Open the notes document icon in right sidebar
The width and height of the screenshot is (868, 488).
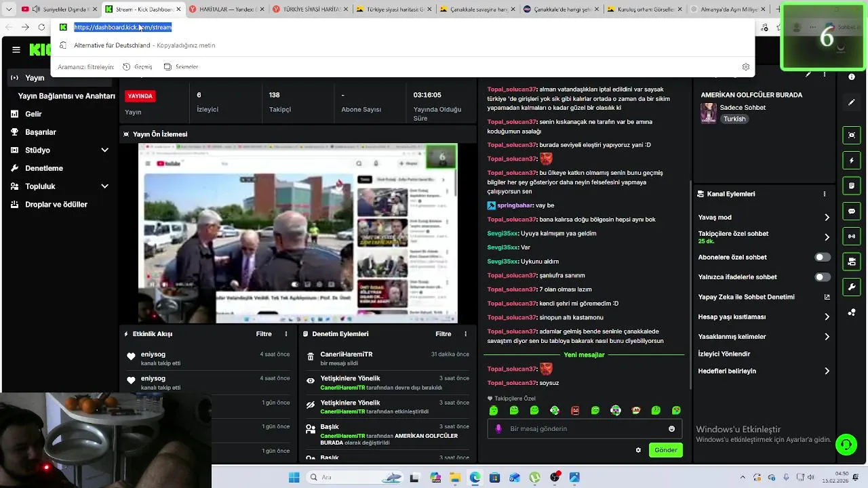click(852, 186)
